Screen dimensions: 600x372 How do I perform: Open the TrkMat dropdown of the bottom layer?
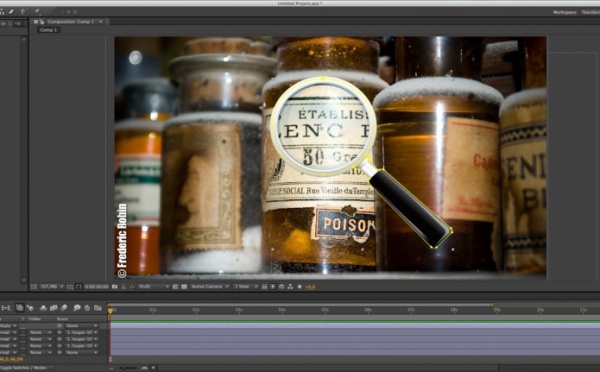(x=41, y=352)
